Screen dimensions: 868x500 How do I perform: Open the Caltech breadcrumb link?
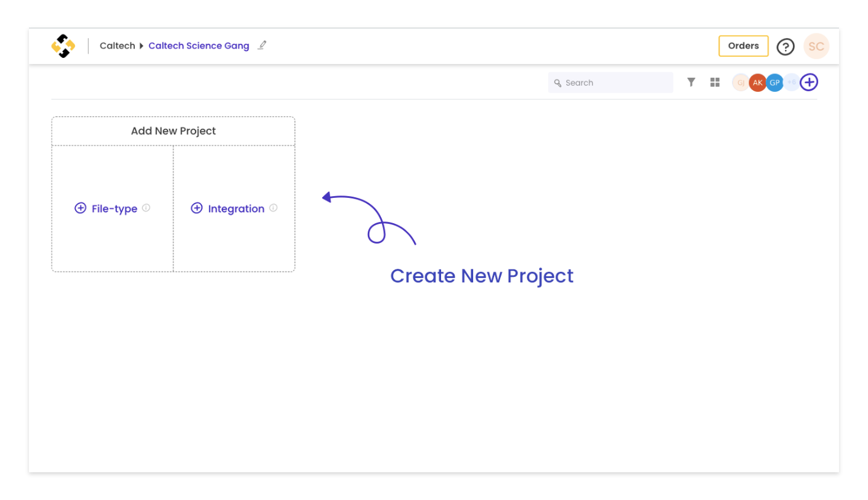(x=117, y=46)
